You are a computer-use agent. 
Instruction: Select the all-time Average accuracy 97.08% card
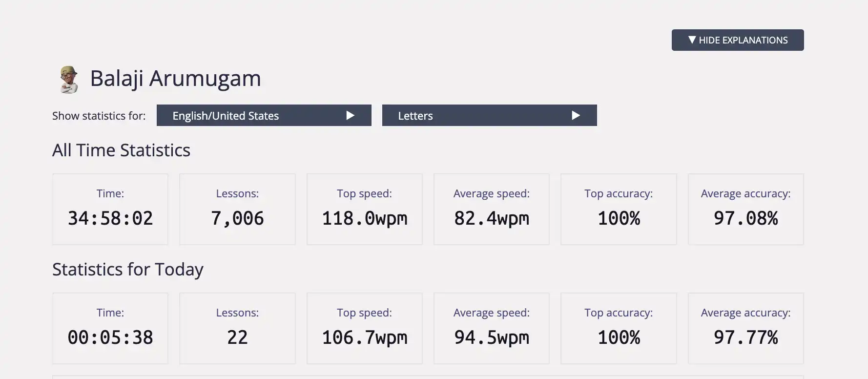tap(746, 209)
